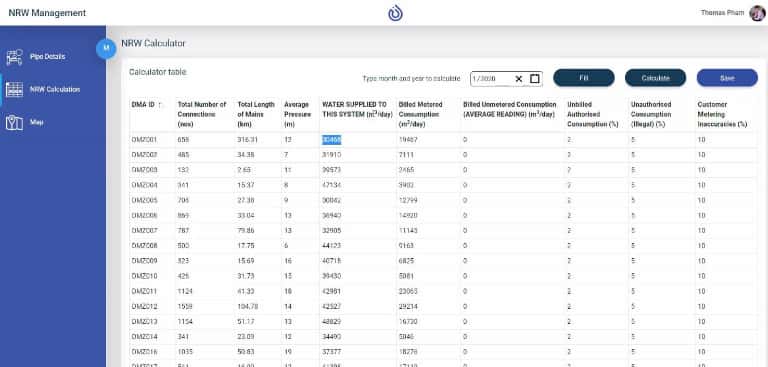Click the water drop logo in header

click(x=395, y=13)
